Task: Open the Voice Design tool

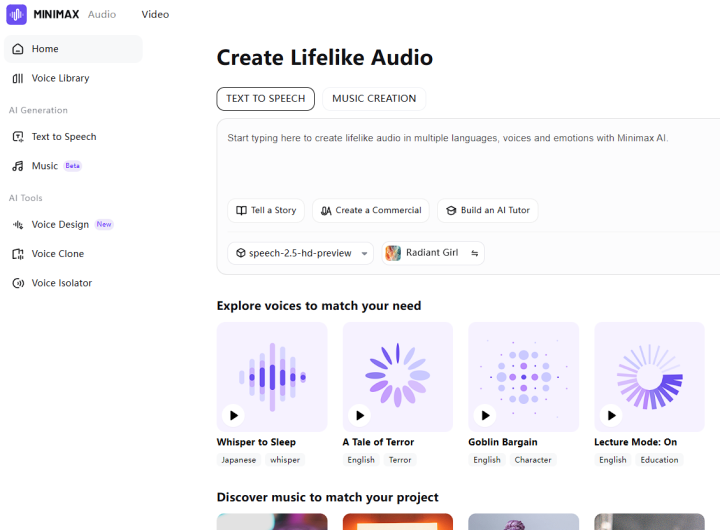Action: 60,225
